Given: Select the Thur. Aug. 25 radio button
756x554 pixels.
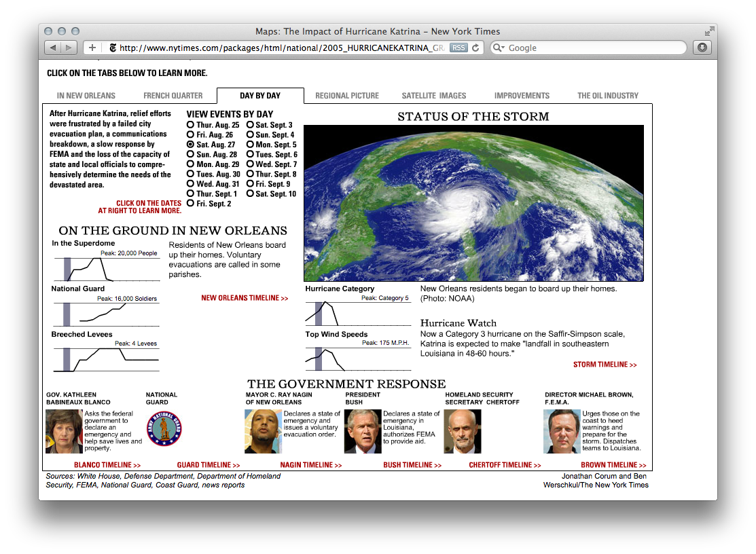Looking at the screenshot, I should point(191,125).
